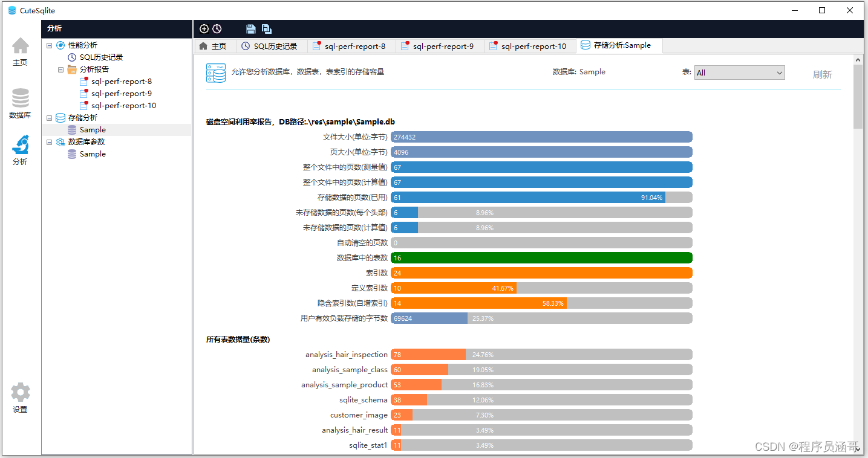Select the 存储分析:Sample tab
The width and height of the screenshot is (868, 458).
tap(618, 45)
